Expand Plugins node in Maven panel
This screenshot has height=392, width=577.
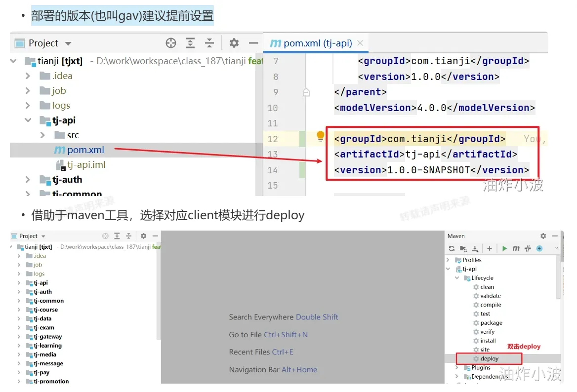pyautogui.click(x=456, y=367)
